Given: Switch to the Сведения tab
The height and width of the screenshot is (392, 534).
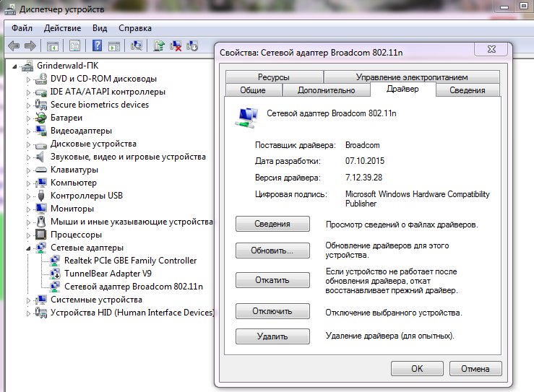Looking at the screenshot, I should click(x=468, y=90).
